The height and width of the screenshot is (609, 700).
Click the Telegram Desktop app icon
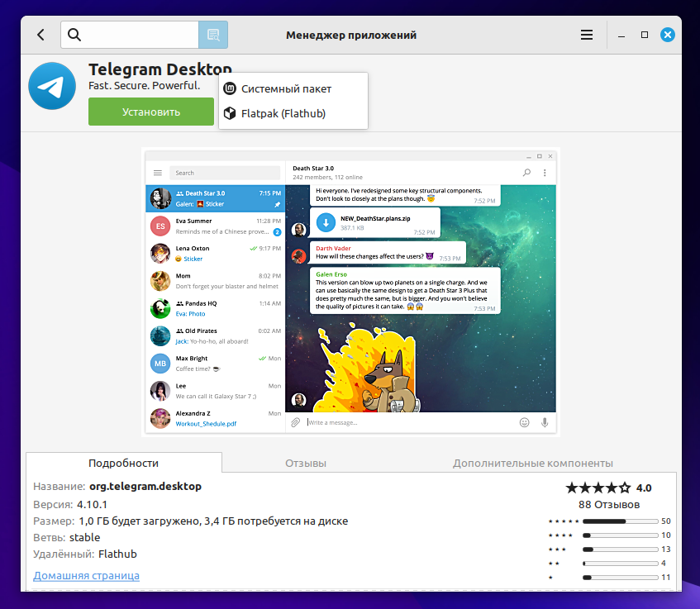point(52,86)
